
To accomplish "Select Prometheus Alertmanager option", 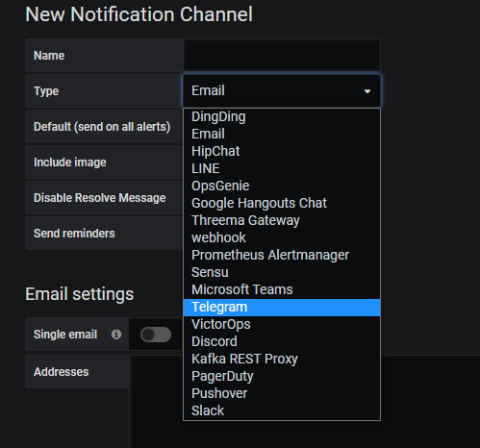I will pos(282,255).
